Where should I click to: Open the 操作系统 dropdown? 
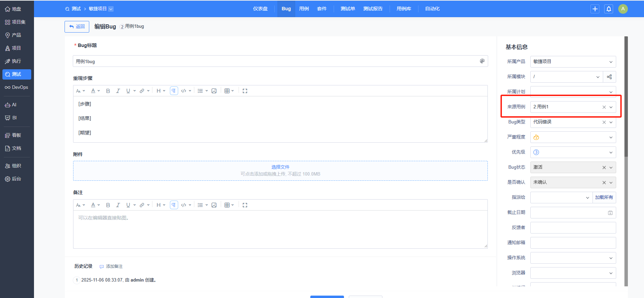[x=573, y=258]
